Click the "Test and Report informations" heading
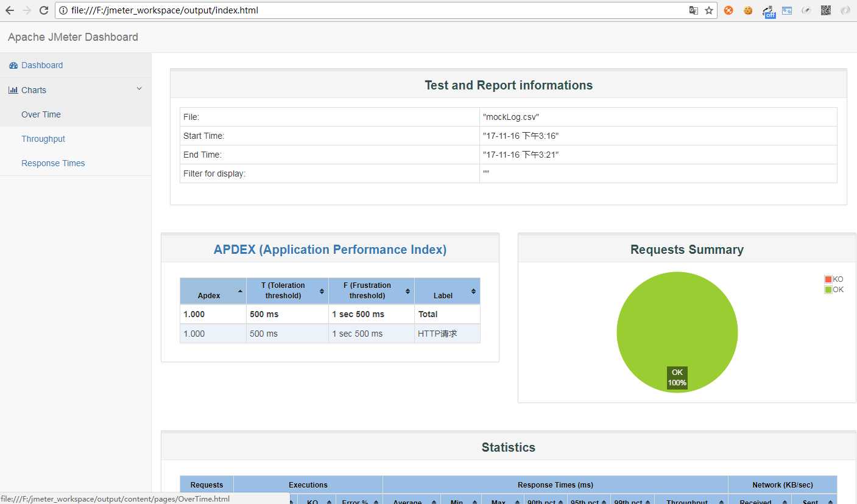The height and width of the screenshot is (504, 857). click(x=509, y=85)
